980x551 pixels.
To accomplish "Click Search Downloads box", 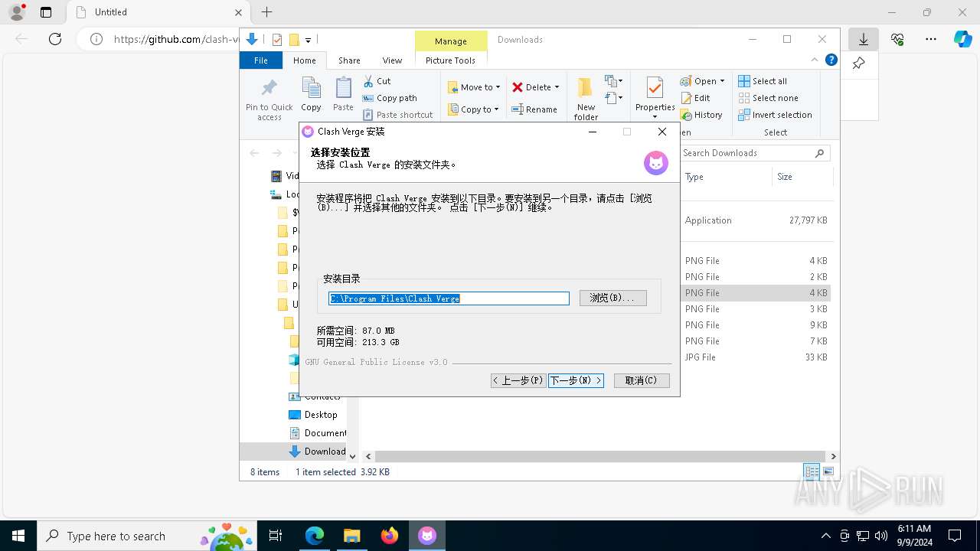I will click(754, 153).
